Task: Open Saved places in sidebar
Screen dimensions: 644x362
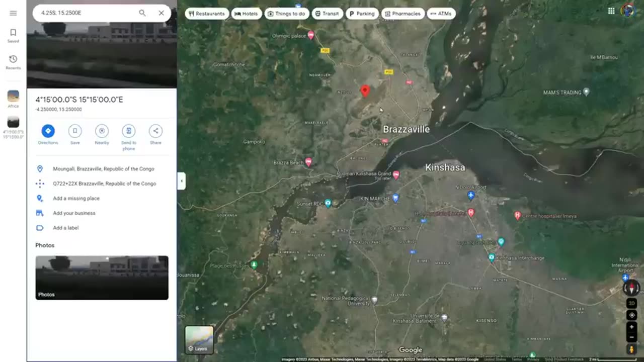Action: pos(13,36)
